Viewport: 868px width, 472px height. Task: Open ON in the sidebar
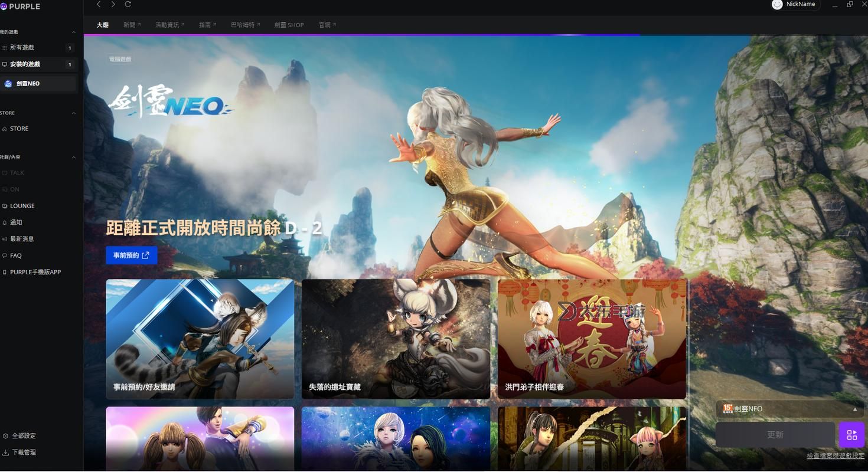(15, 189)
